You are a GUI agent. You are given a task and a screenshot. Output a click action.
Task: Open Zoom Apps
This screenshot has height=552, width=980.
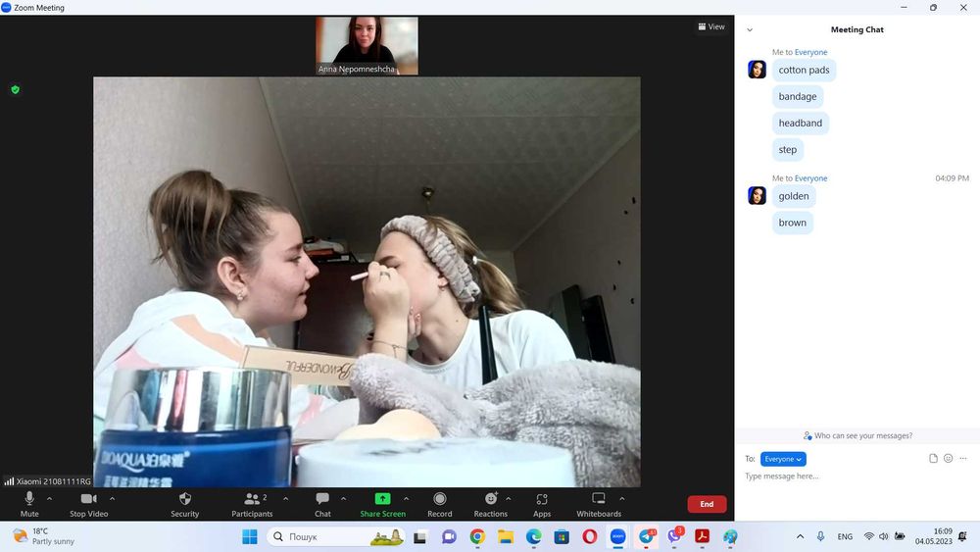pos(542,504)
